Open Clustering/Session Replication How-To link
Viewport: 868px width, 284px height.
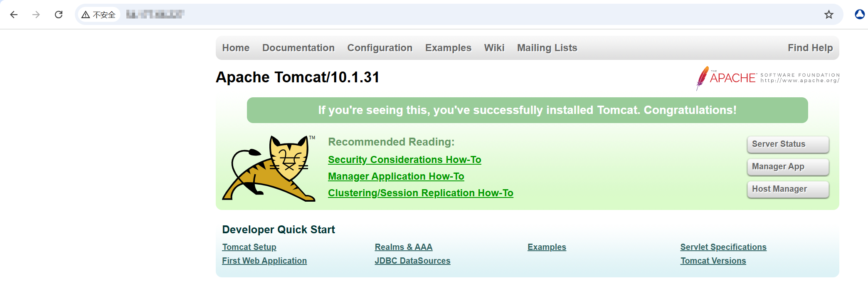coord(421,193)
